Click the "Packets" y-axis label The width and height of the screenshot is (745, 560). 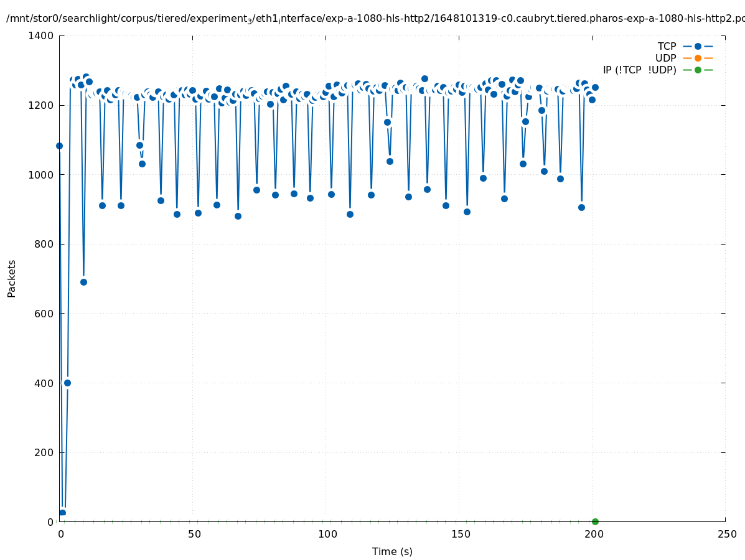pyautogui.click(x=12, y=278)
